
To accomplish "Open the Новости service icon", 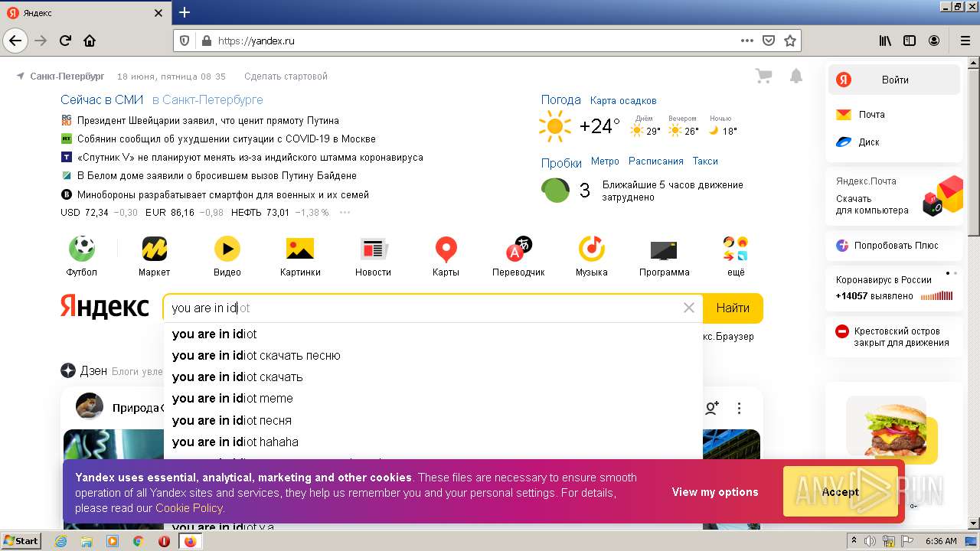I will (x=374, y=249).
